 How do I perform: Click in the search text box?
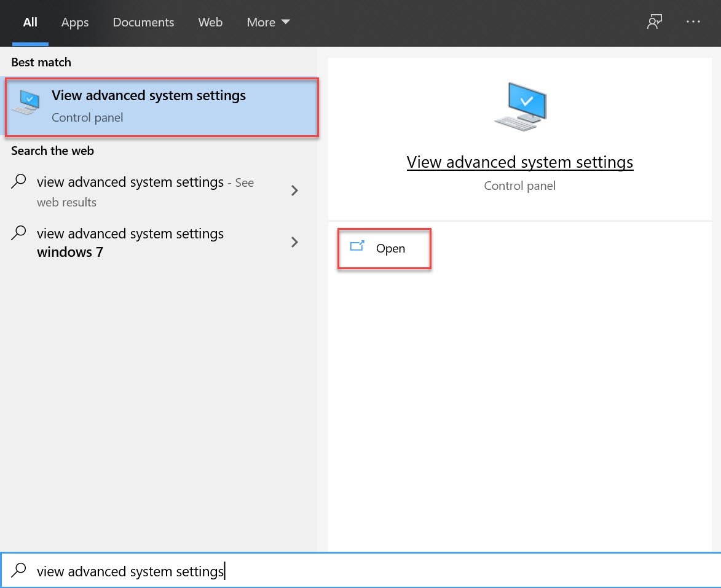[360, 571]
